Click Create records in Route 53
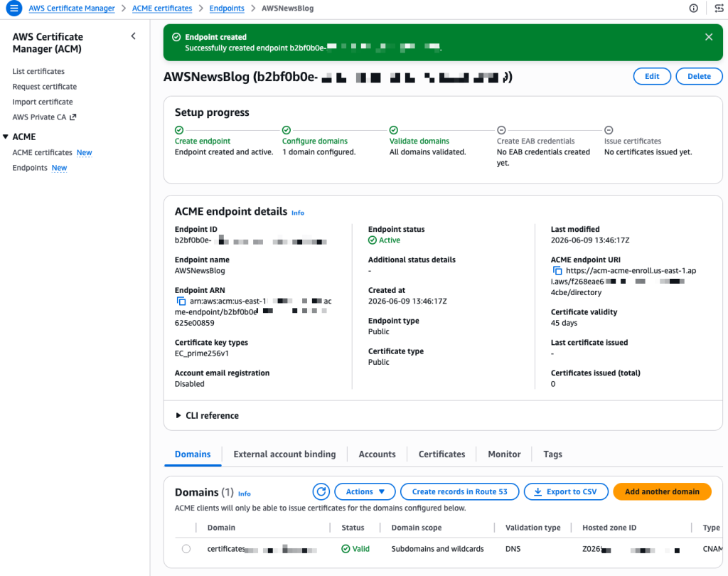This screenshot has width=728, height=576. 460,491
